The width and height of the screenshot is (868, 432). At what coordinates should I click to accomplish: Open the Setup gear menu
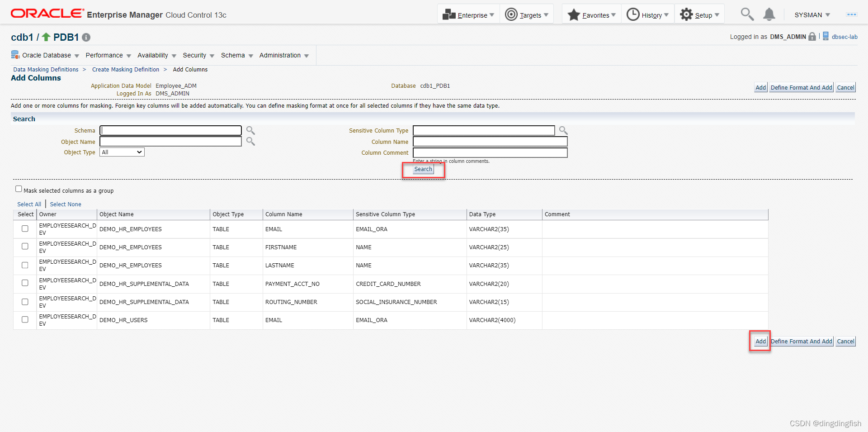pyautogui.click(x=700, y=15)
